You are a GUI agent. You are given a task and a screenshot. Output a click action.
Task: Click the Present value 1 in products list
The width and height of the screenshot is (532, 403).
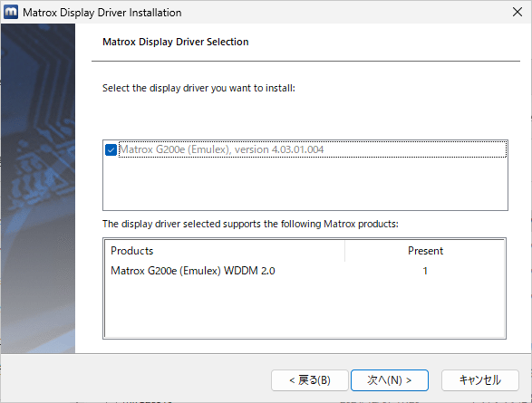(425, 271)
